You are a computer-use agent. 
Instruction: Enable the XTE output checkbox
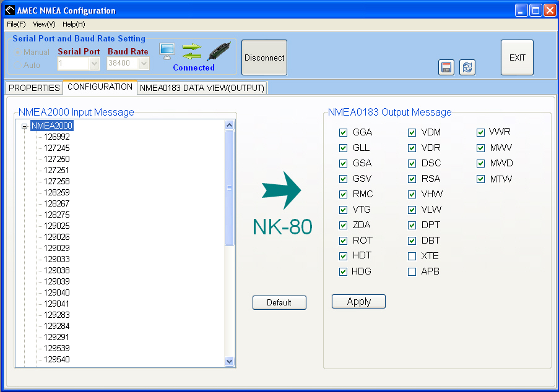point(412,256)
